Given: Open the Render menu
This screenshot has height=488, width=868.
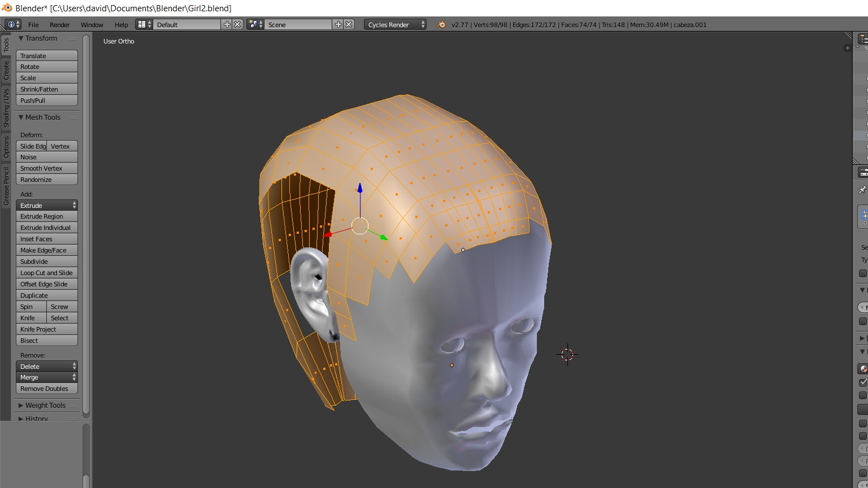Looking at the screenshot, I should (x=59, y=25).
